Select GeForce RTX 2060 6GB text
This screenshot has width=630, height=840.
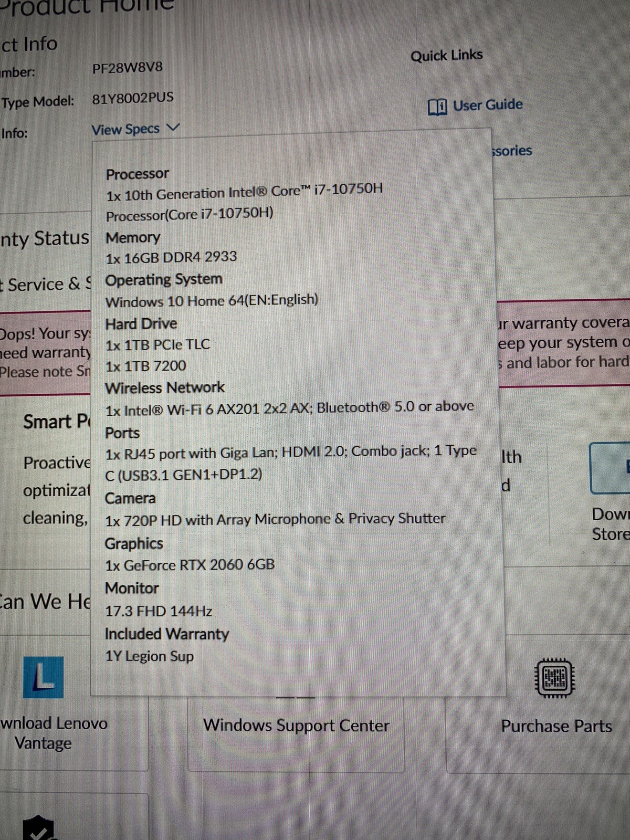(x=190, y=565)
